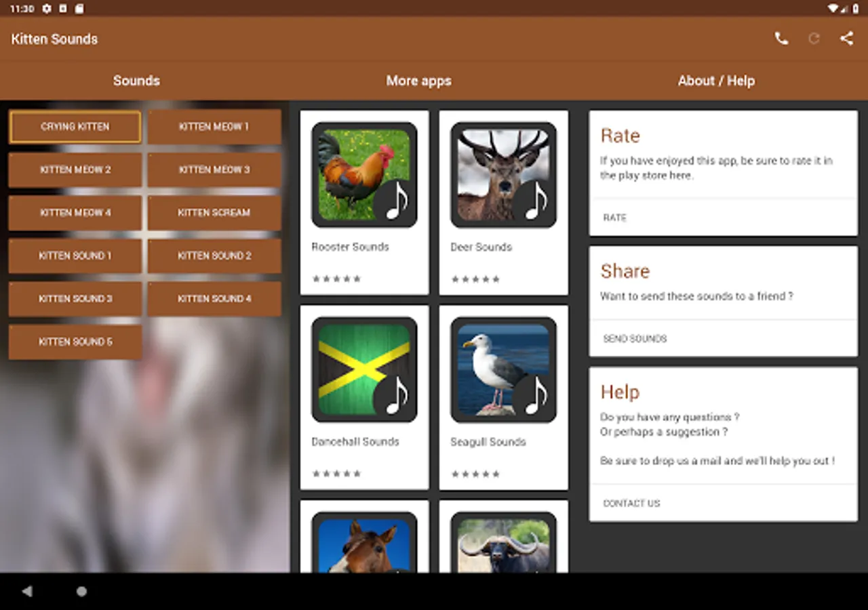Click the Share card heading
868x610 pixels.
click(x=625, y=271)
